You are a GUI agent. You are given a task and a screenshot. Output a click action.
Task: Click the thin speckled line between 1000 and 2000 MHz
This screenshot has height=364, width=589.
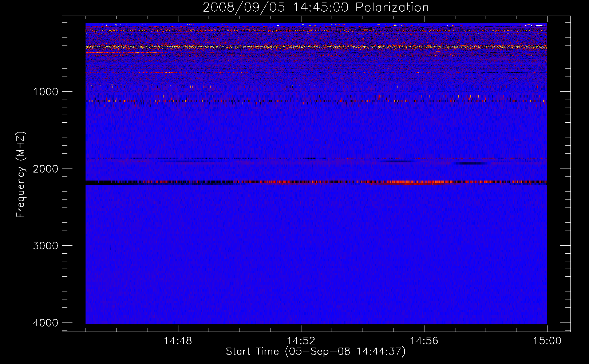tap(218, 159)
